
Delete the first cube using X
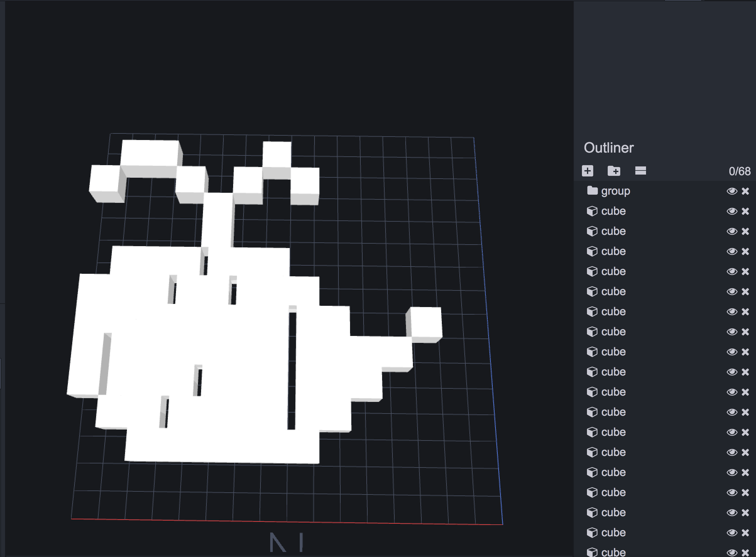[745, 211]
